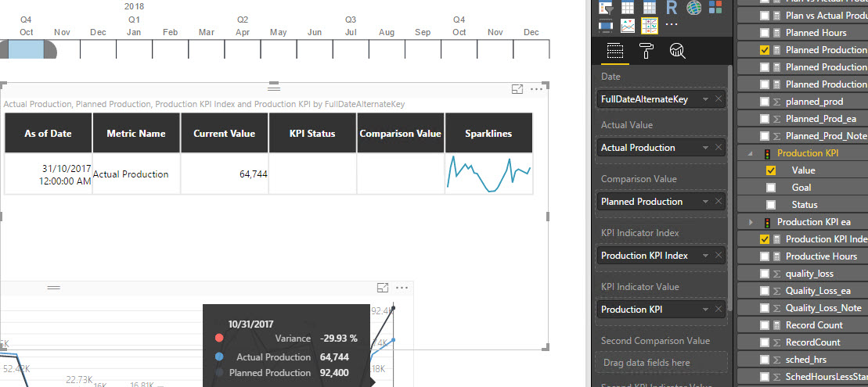868x387 pixels.
Task: Check the quality_loss field
Action: pos(765,274)
